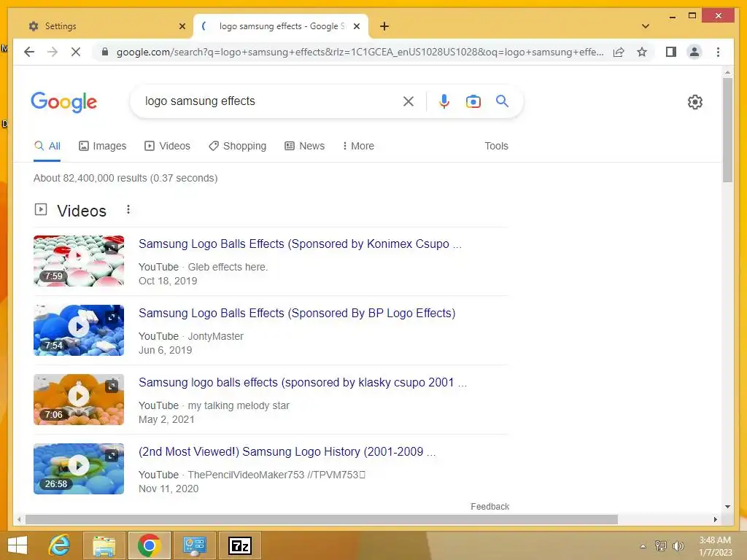The height and width of the screenshot is (560, 747).
Task: Open the clock showing 3:48 AM
Action: [x=715, y=546]
